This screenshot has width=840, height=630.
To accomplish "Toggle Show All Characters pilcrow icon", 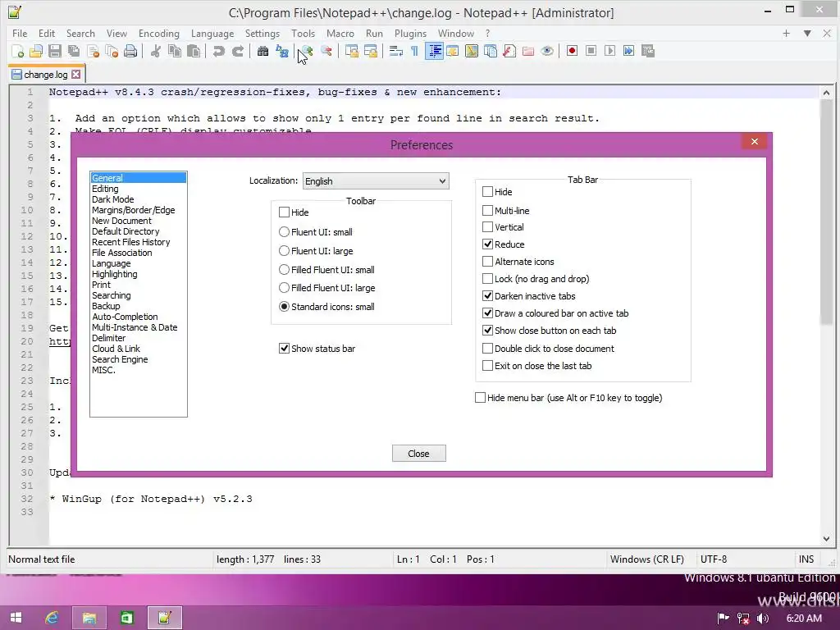I will tap(414, 51).
